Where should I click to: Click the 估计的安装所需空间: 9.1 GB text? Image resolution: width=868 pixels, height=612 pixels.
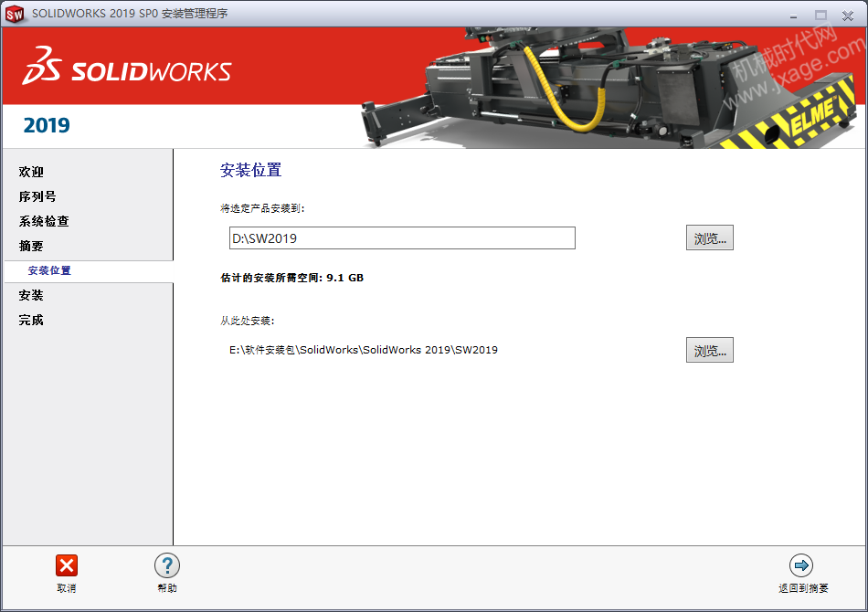[291, 278]
